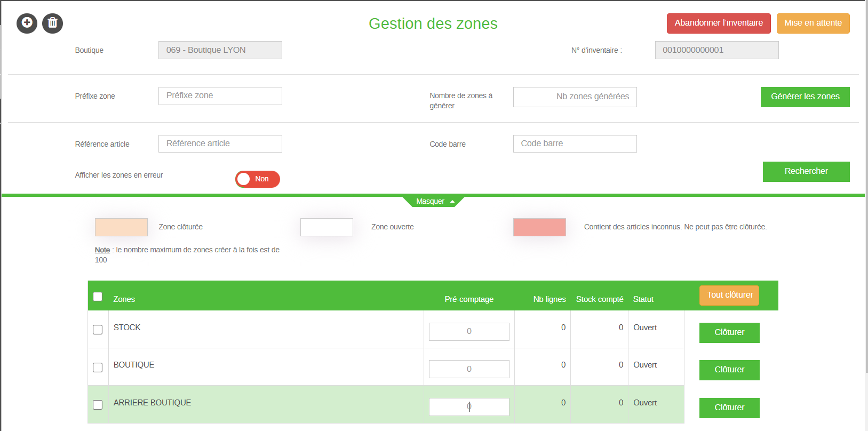This screenshot has height=431, width=868.
Task: Check the STOCK zone checkbox
Action: point(98,330)
